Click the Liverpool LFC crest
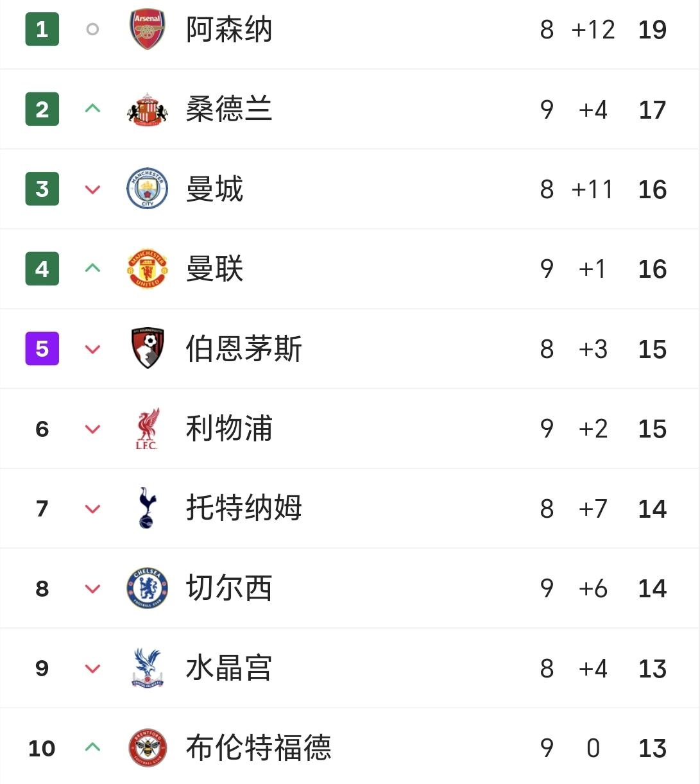700x784 pixels. (x=148, y=429)
